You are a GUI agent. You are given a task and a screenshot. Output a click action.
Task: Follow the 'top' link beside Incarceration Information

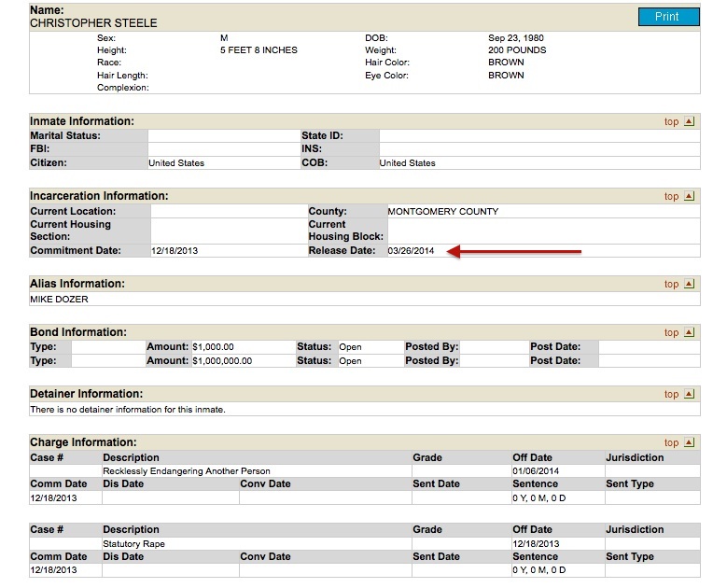click(x=671, y=196)
